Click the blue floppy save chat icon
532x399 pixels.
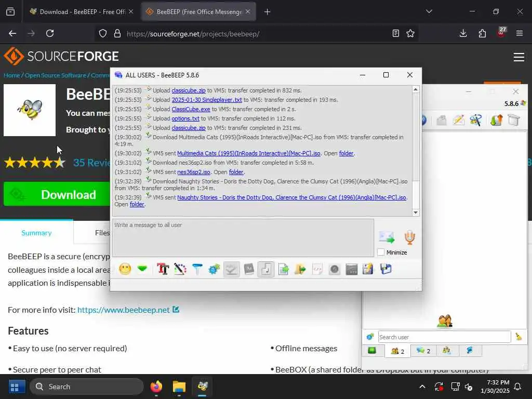(x=386, y=270)
